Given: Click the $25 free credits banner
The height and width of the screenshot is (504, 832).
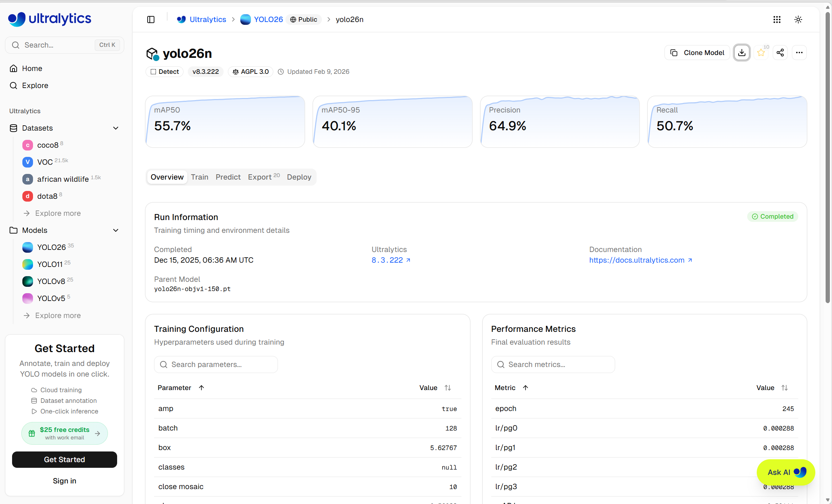Looking at the screenshot, I should [x=65, y=433].
